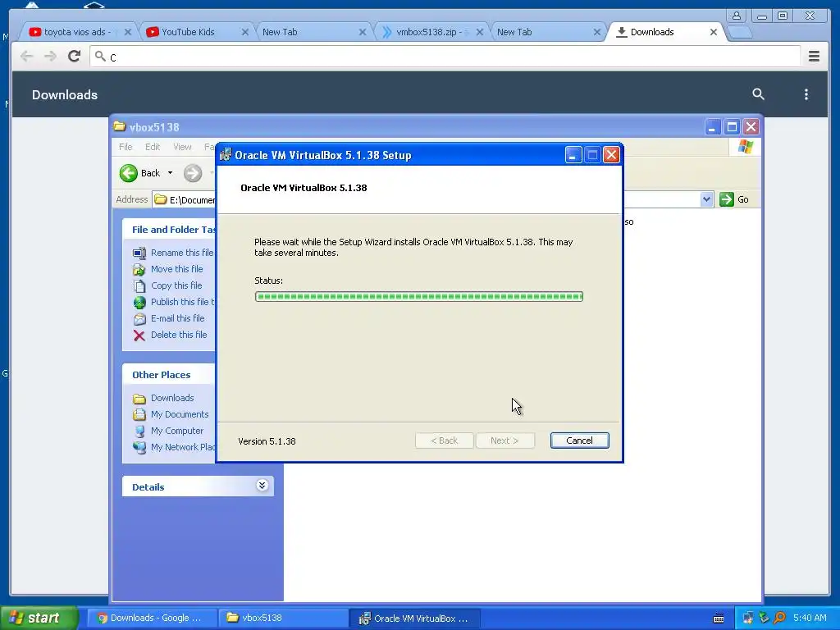Click the installation status progress bar
Image resolution: width=840 pixels, height=630 pixels.
coord(418,297)
